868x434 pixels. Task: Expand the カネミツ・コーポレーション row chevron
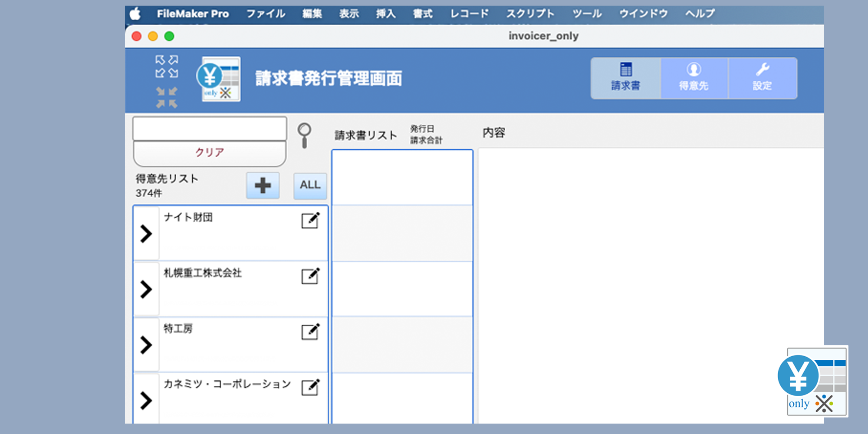(146, 400)
